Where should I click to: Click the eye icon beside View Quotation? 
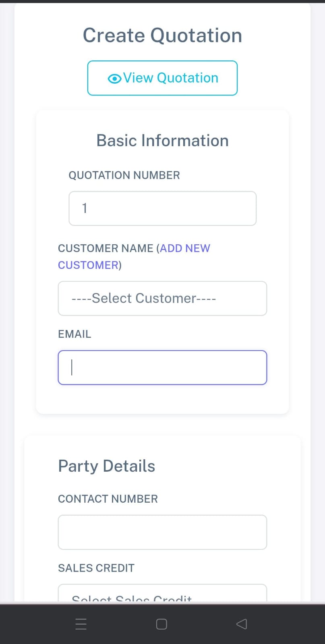(x=114, y=78)
